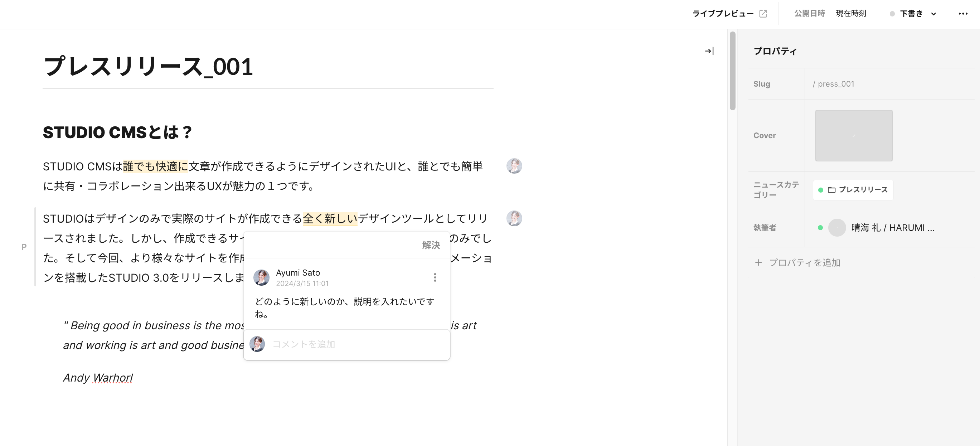Click the 執筆者 property label
This screenshot has height=446, width=980.
pos(765,228)
